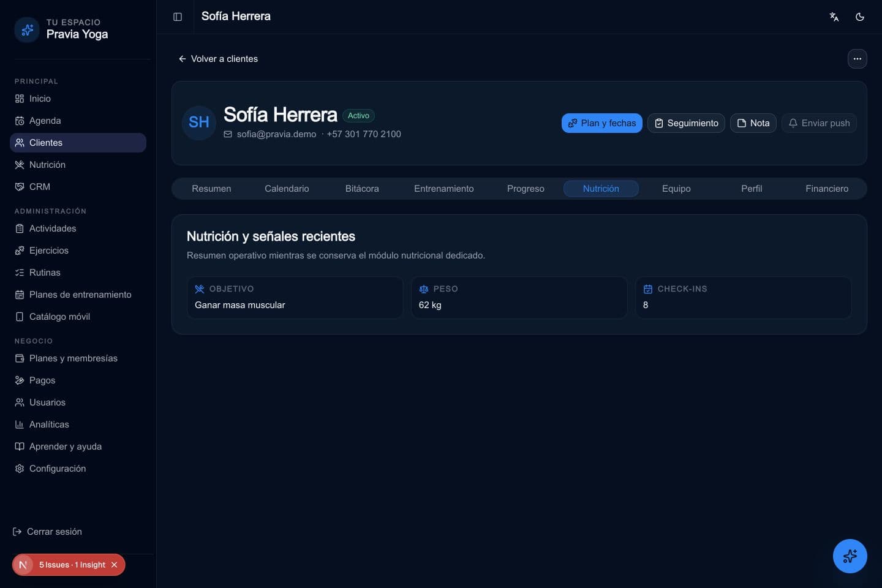Screen dimensions: 882x588
Task: Click the Seguimiento button
Action: (x=686, y=123)
